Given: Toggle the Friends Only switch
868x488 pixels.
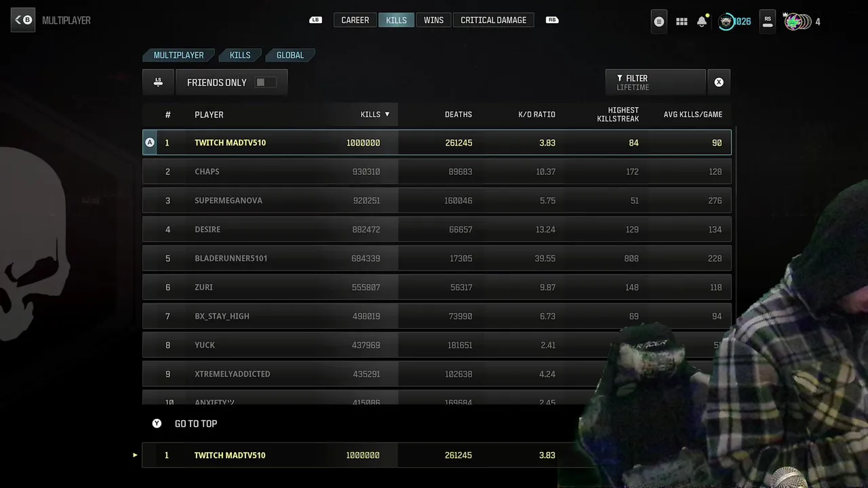Looking at the screenshot, I should pos(265,82).
